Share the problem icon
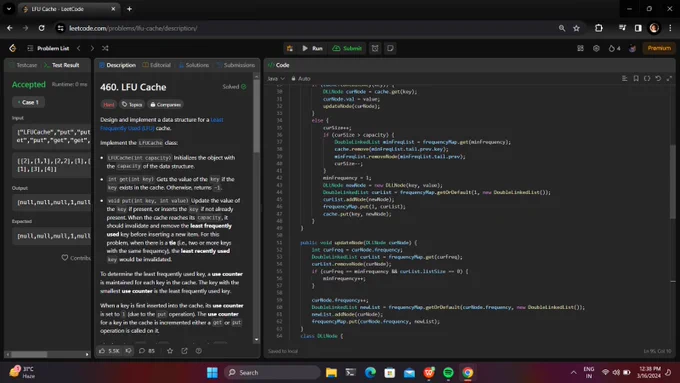The width and height of the screenshot is (680, 383). [184, 350]
